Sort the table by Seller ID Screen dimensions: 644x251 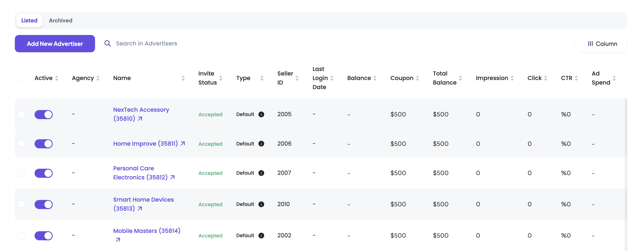297,78
